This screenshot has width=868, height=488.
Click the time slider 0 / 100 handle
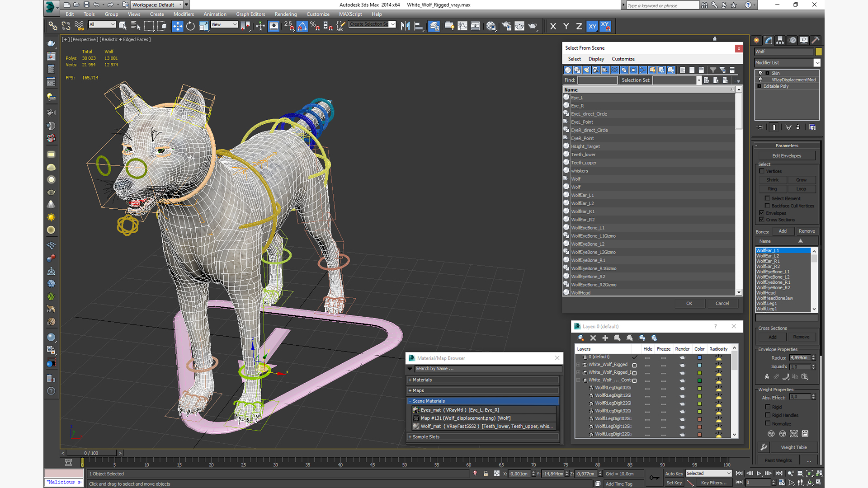(x=91, y=453)
